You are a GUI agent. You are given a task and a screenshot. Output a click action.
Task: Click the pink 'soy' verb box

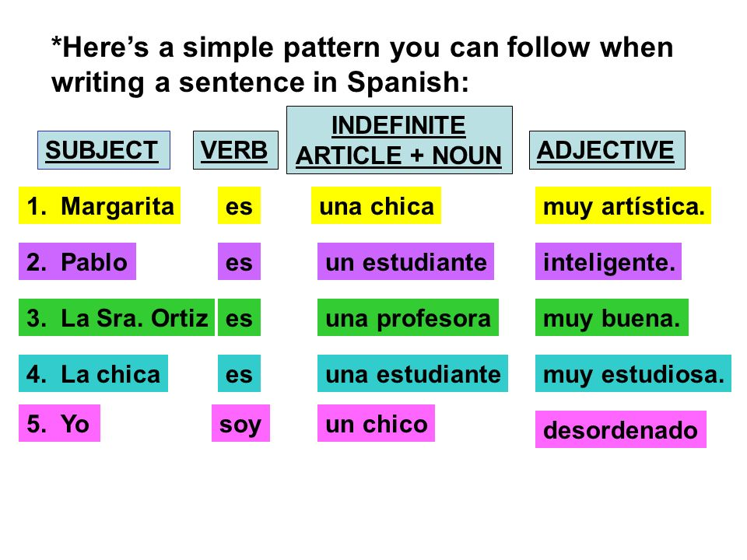(240, 423)
